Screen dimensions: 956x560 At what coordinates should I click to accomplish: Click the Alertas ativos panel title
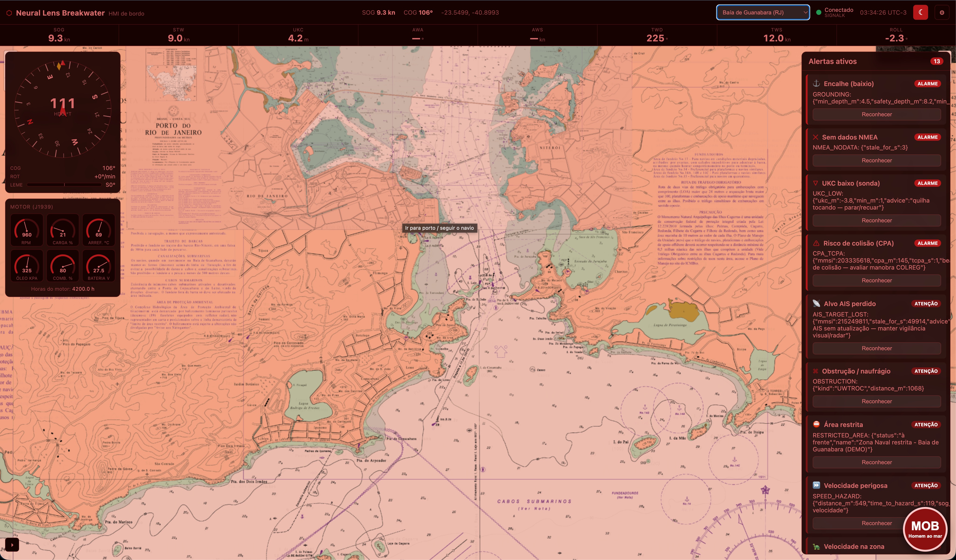tap(832, 61)
